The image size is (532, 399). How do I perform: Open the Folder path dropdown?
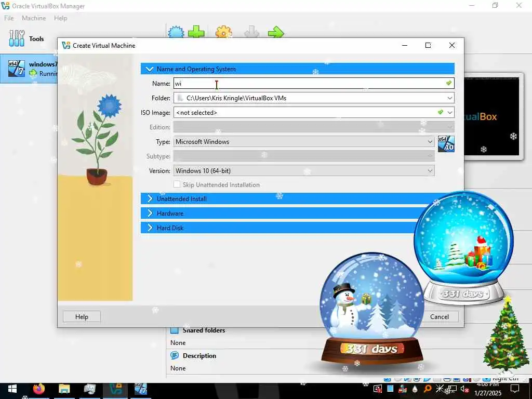click(x=449, y=98)
